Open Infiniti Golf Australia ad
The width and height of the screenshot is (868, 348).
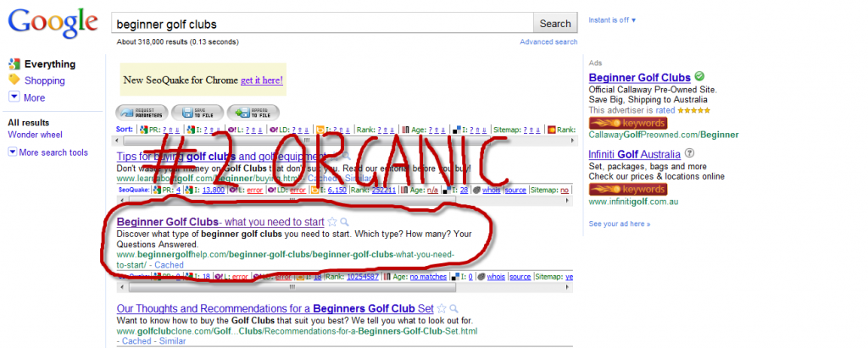(634, 154)
